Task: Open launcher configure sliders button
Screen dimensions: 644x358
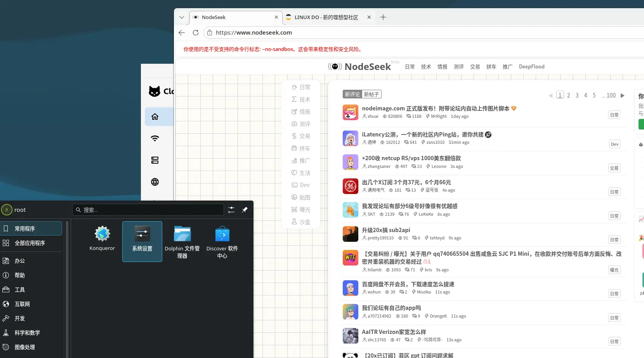Action: click(231, 210)
